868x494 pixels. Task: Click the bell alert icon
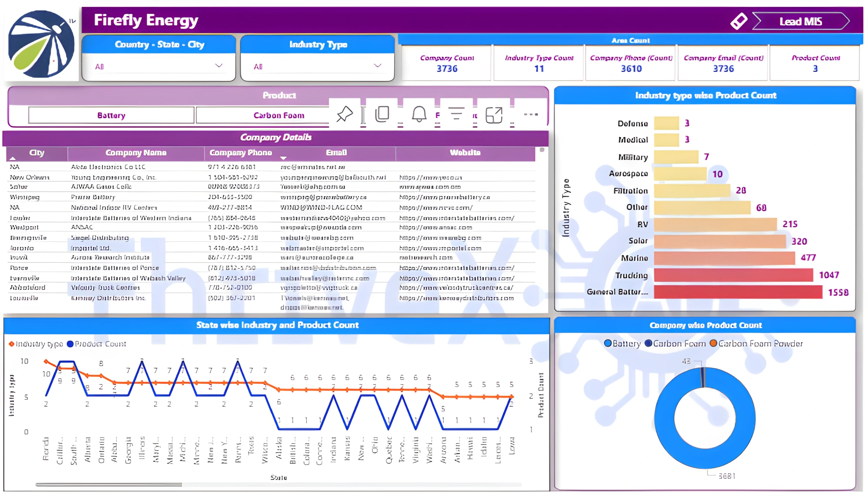click(419, 114)
